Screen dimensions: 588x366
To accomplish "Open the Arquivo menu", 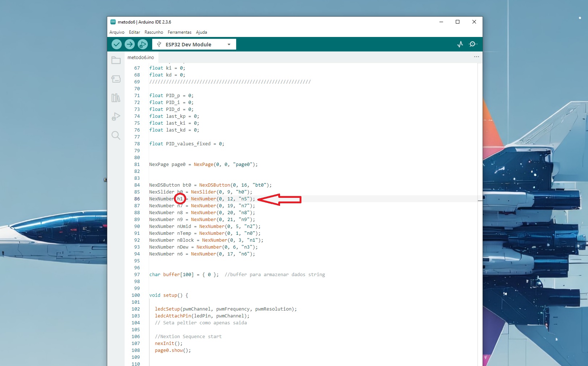I will click(x=116, y=32).
